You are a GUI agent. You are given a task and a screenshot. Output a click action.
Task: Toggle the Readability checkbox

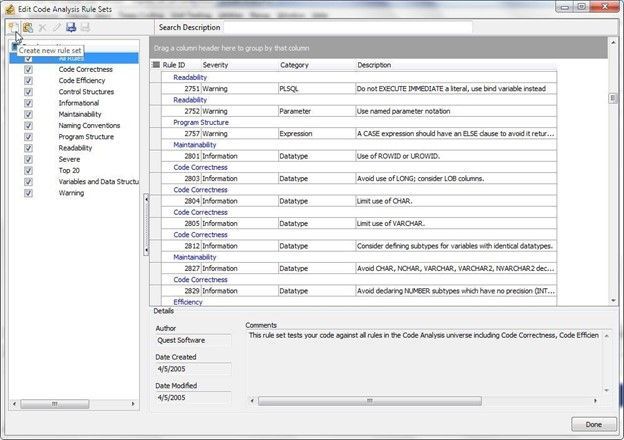pos(28,148)
